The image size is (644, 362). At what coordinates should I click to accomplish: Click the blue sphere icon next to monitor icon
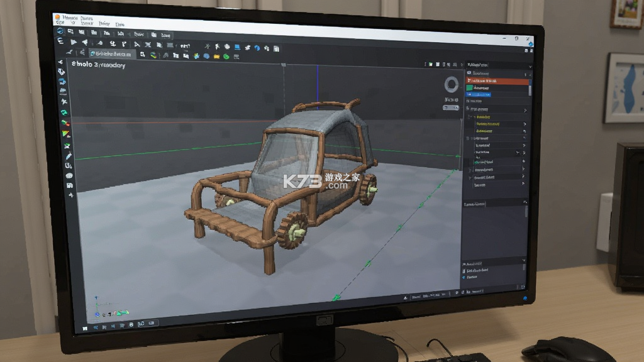tap(257, 48)
